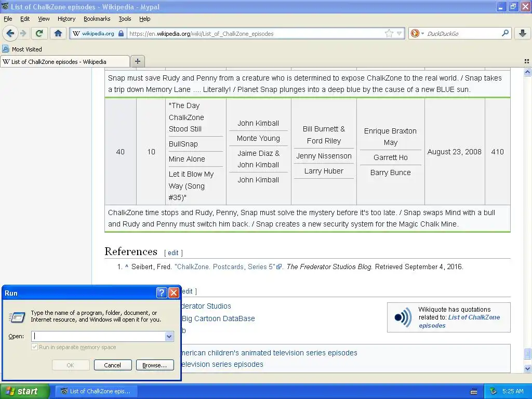Click the Most Visited bookmarks icon
Screen dimensions: 532x399
pos(6,49)
